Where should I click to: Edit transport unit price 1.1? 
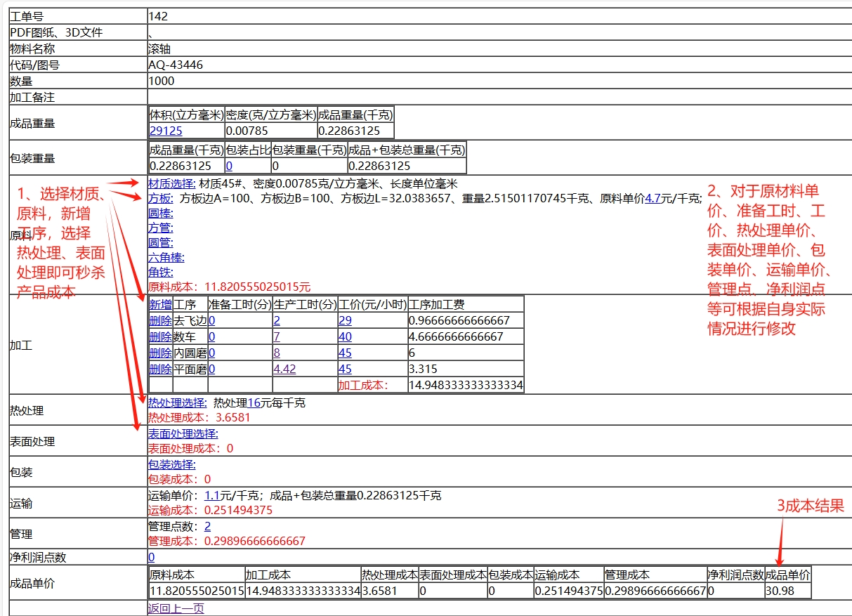click(x=211, y=495)
